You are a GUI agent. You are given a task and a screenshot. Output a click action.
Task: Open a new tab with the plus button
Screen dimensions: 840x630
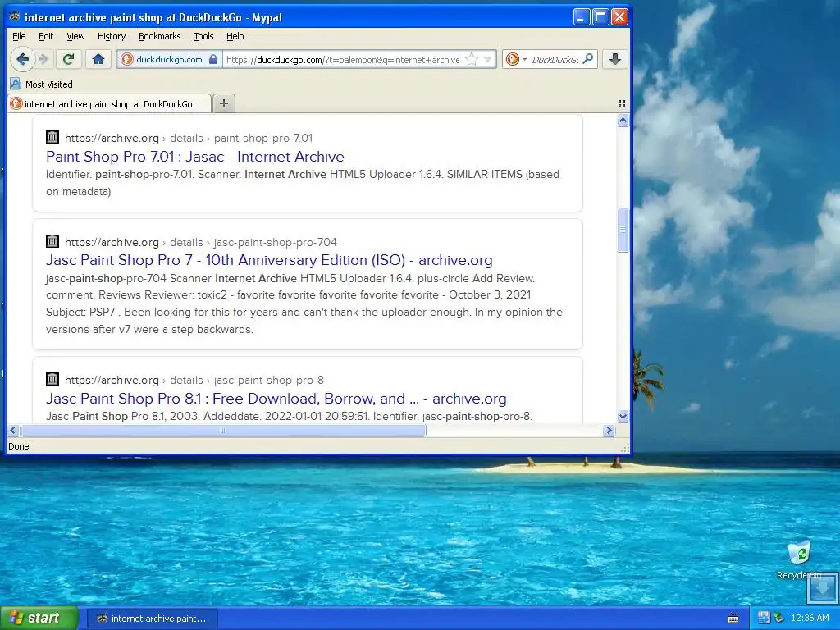(x=224, y=103)
